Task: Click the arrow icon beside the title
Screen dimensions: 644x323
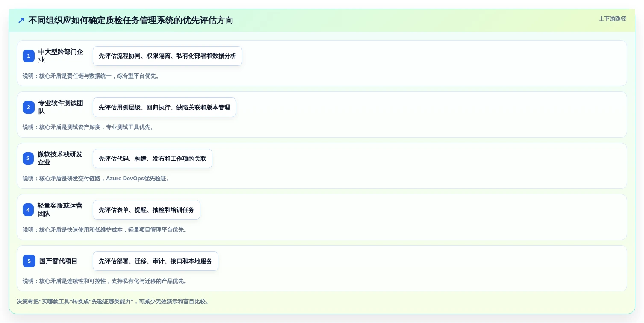Action: [x=21, y=21]
